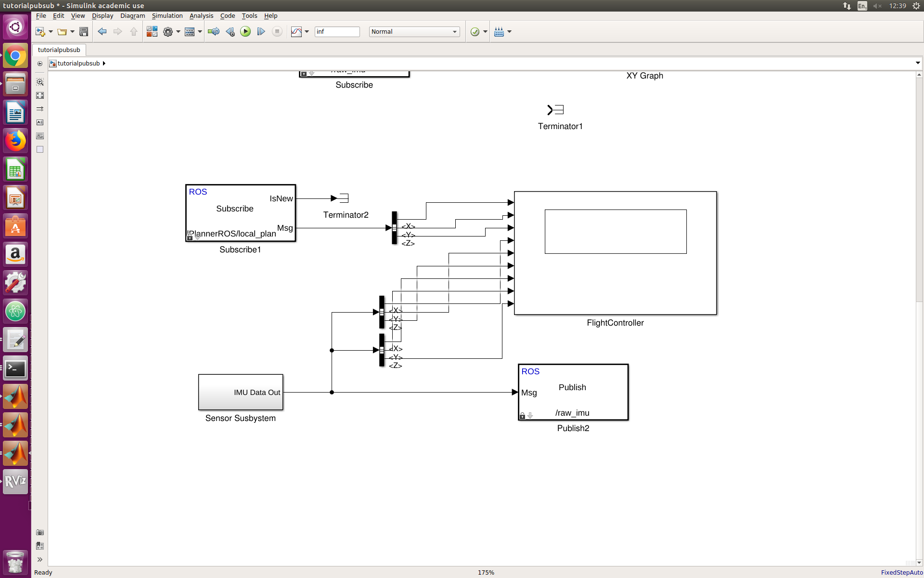Open the Display menu
The height and width of the screenshot is (578, 924).
(x=103, y=16)
